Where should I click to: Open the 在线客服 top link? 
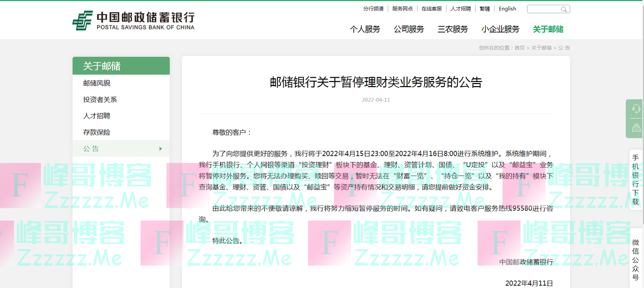(431, 9)
